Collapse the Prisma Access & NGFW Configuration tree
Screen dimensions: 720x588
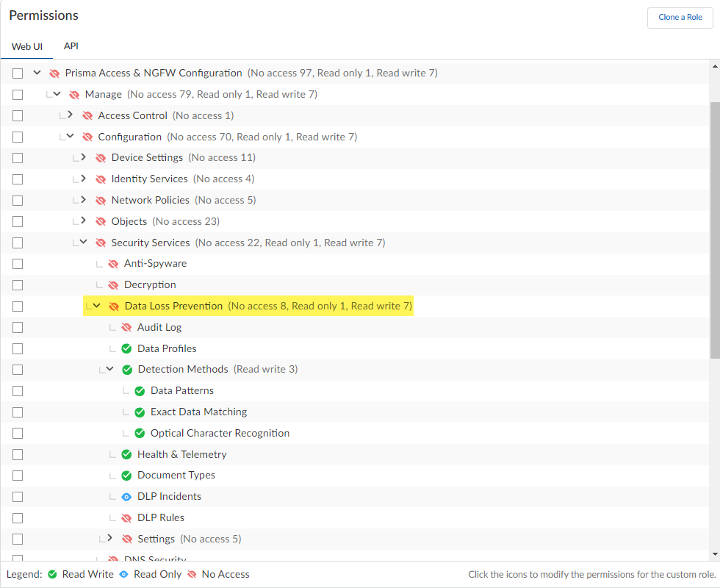click(37, 73)
